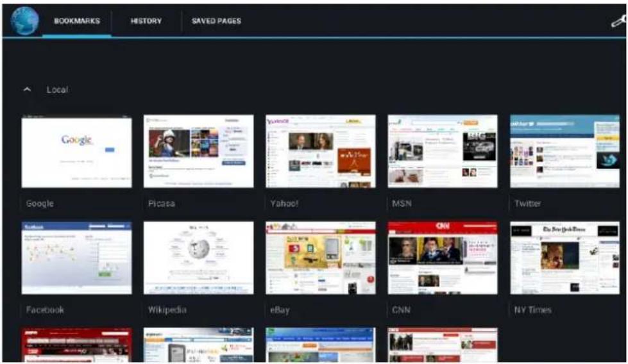628x364 pixels.
Task: Switch to the Bookmarks tab
Action: point(77,21)
